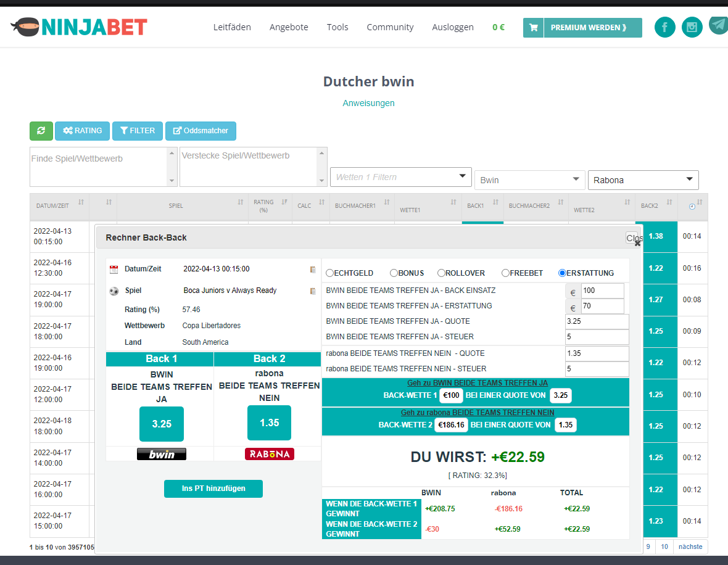
Task: Open the Facebook page icon
Action: 664,27
